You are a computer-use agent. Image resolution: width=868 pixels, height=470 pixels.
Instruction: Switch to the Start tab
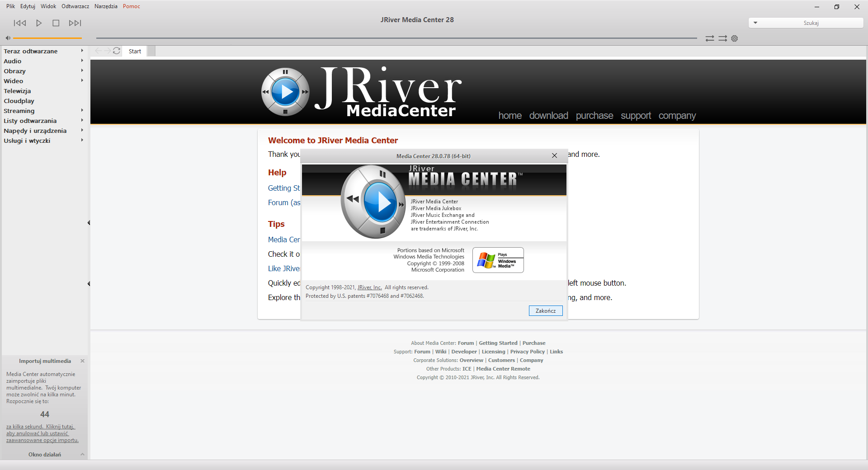[135, 51]
